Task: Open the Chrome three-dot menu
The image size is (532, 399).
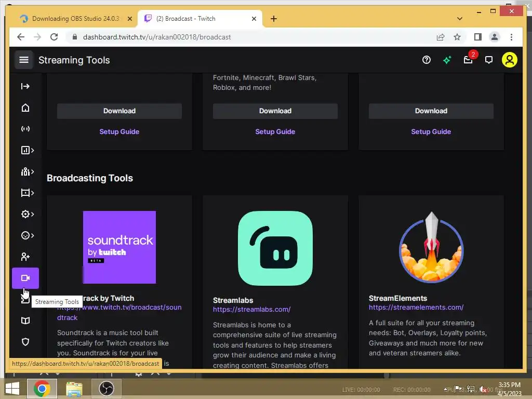Action: pos(511,37)
